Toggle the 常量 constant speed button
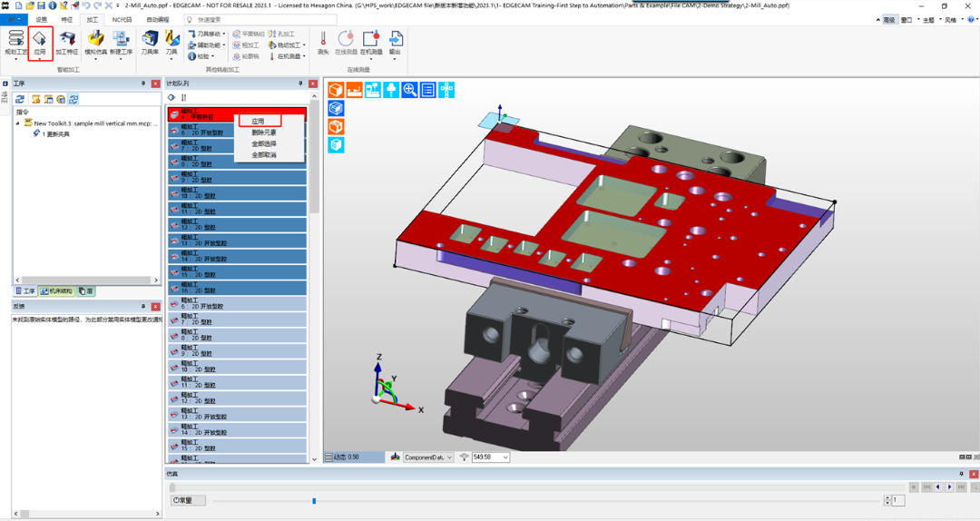The width and height of the screenshot is (980, 521). tap(188, 500)
